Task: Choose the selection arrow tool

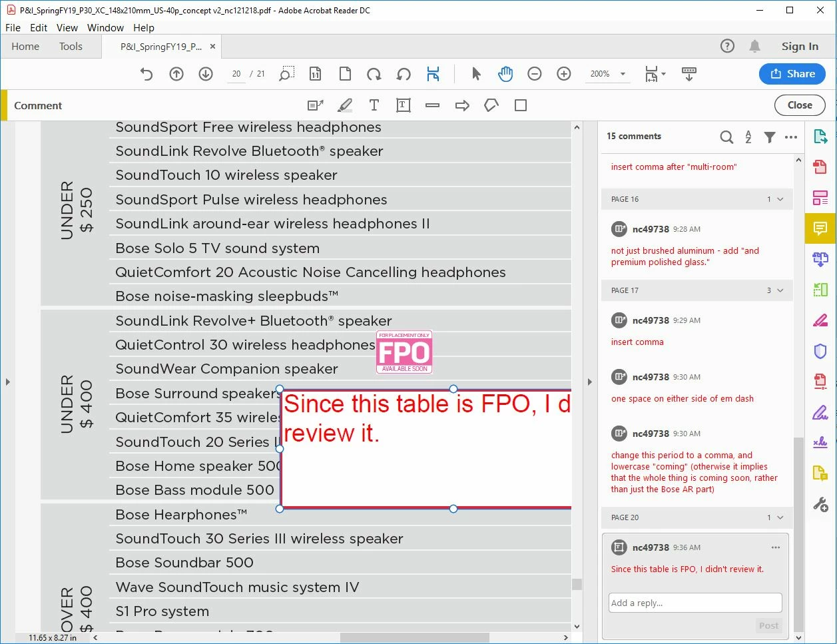Action: (476, 74)
